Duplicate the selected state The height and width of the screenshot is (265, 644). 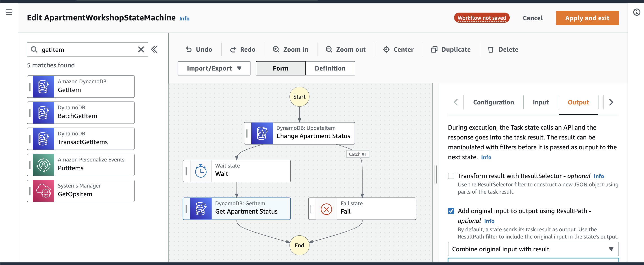pos(451,49)
